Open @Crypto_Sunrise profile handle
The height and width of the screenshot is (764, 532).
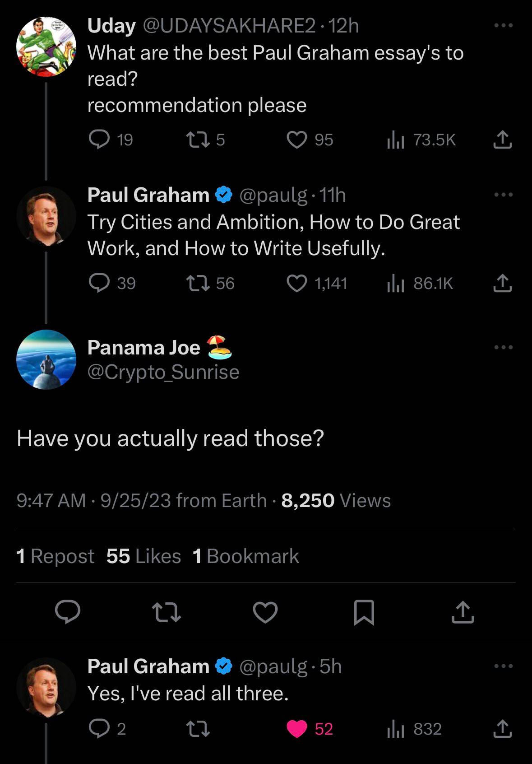pos(163,372)
